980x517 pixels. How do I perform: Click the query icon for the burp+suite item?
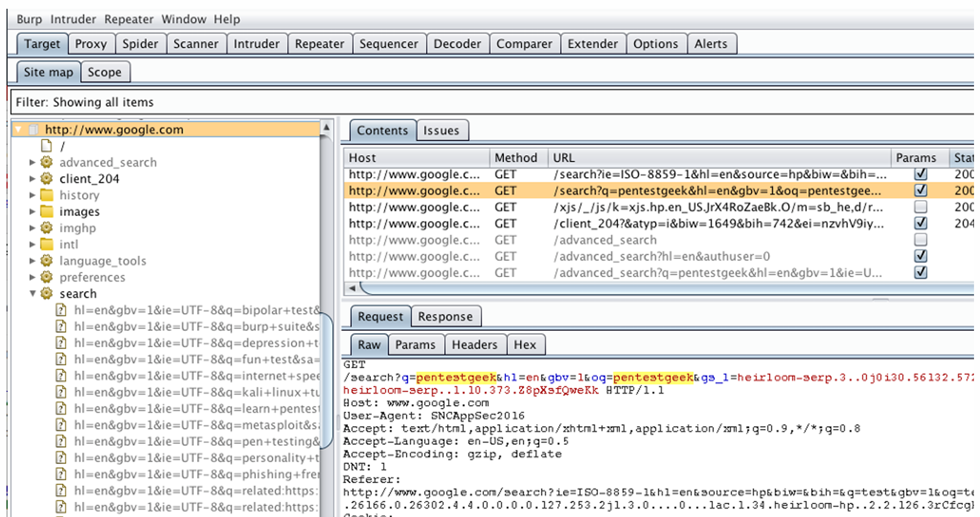click(61, 327)
